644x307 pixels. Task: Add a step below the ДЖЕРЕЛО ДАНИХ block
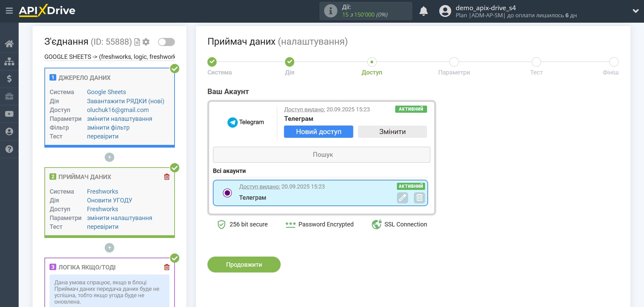pos(109,157)
